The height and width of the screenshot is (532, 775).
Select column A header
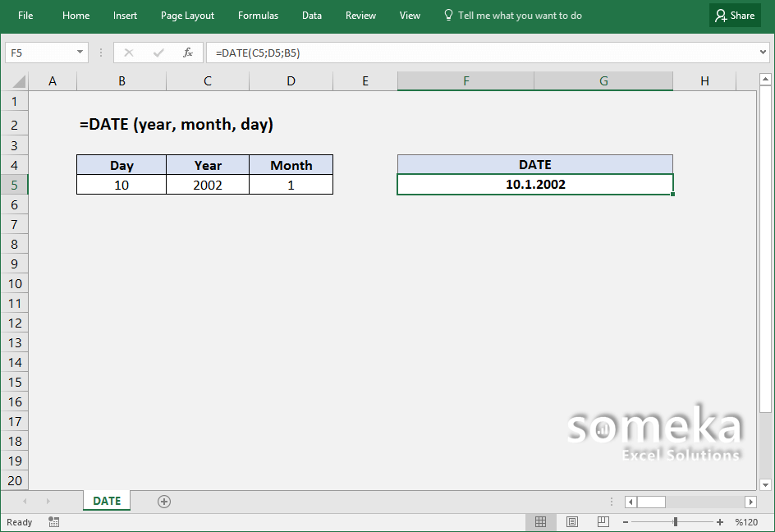[x=53, y=81]
